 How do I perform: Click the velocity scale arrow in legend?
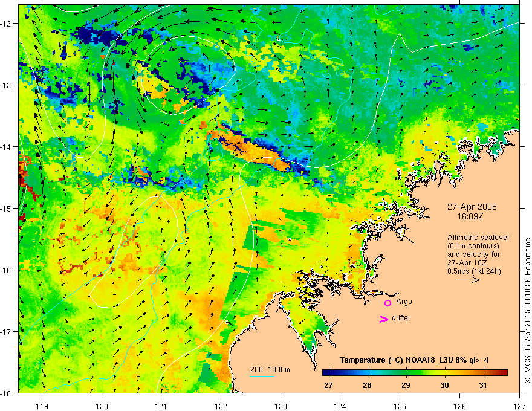click(x=467, y=280)
